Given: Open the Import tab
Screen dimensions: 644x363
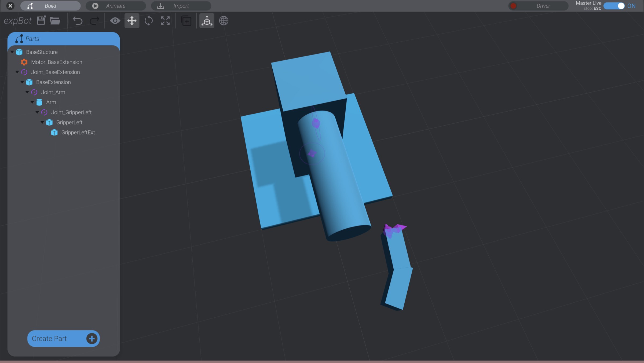Looking at the screenshot, I should tap(181, 6).
